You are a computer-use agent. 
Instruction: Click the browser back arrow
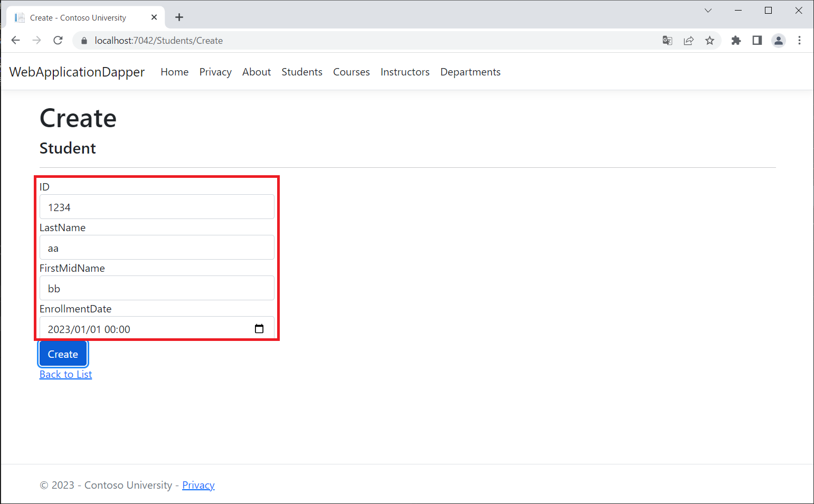tap(16, 41)
